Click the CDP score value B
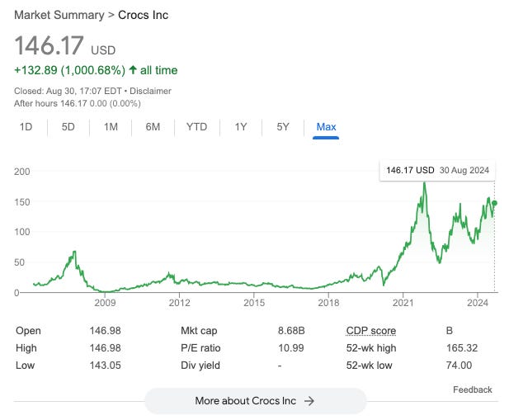The height and width of the screenshot is (420, 509). pos(450,331)
